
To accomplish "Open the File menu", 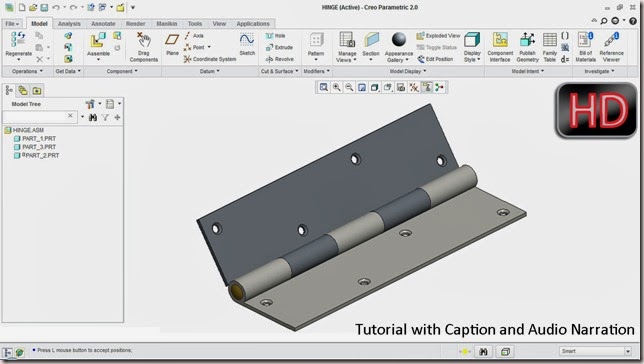I will pyautogui.click(x=12, y=24).
